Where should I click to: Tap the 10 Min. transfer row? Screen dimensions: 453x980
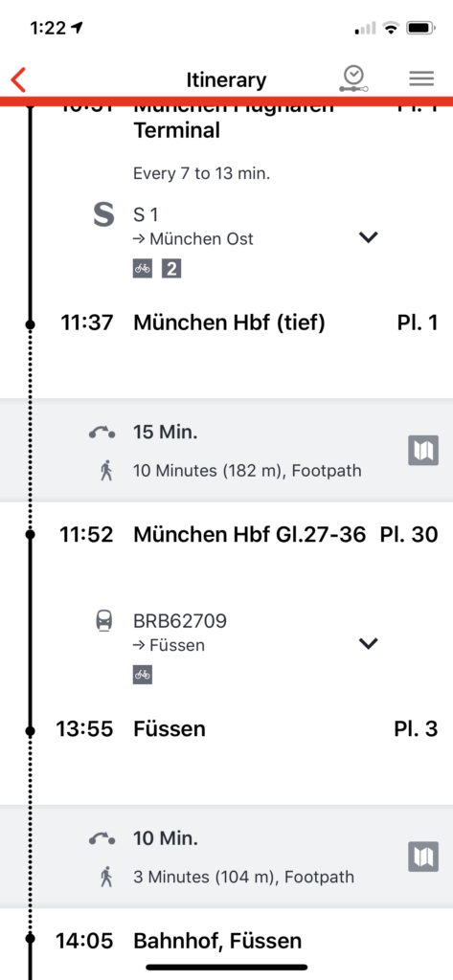pyautogui.click(x=226, y=857)
